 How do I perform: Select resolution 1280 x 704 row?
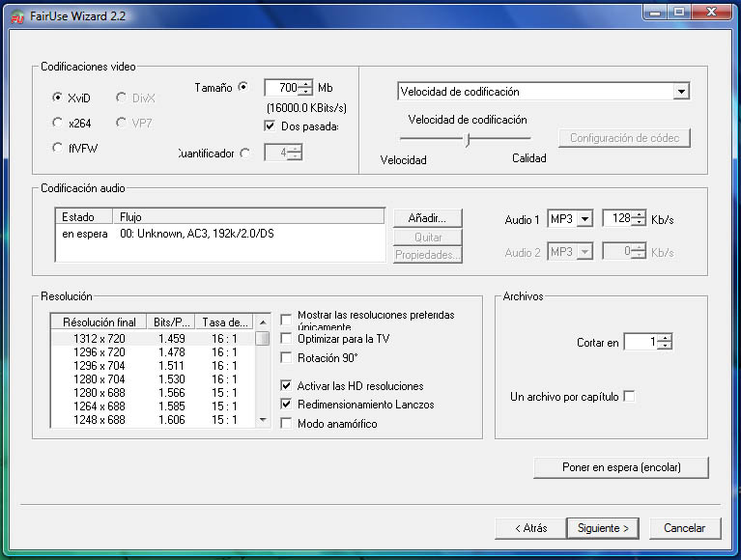point(153,379)
